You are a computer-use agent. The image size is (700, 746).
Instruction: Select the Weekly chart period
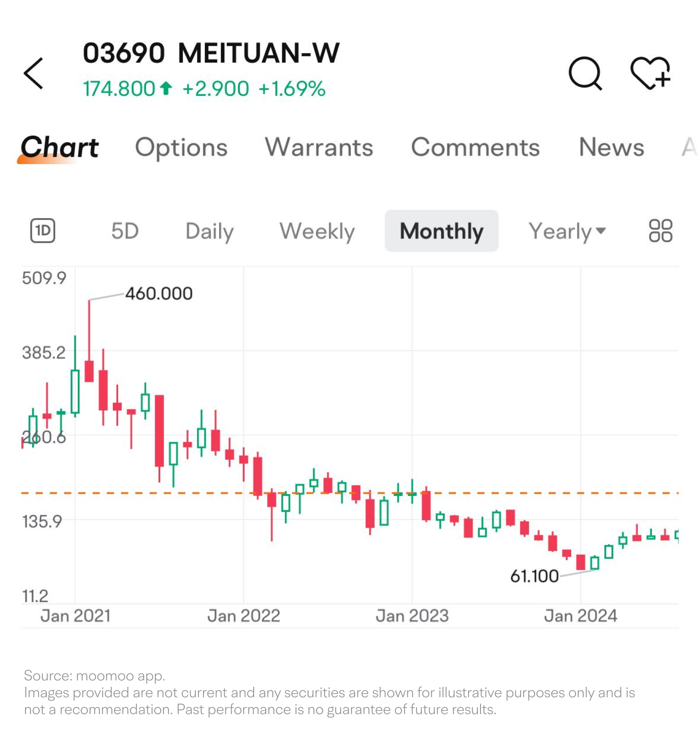(x=317, y=231)
